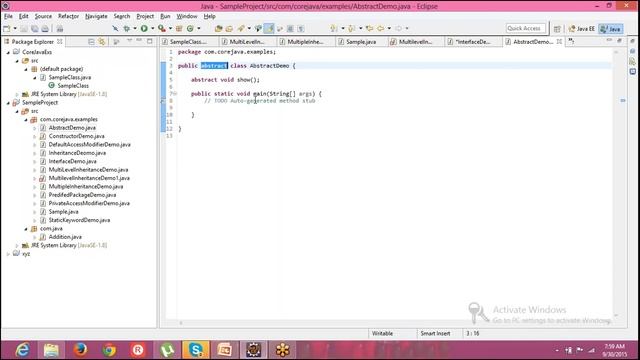Click the New file wizard icon
Image resolution: width=640 pixels, height=360 pixels.
pos(7,29)
